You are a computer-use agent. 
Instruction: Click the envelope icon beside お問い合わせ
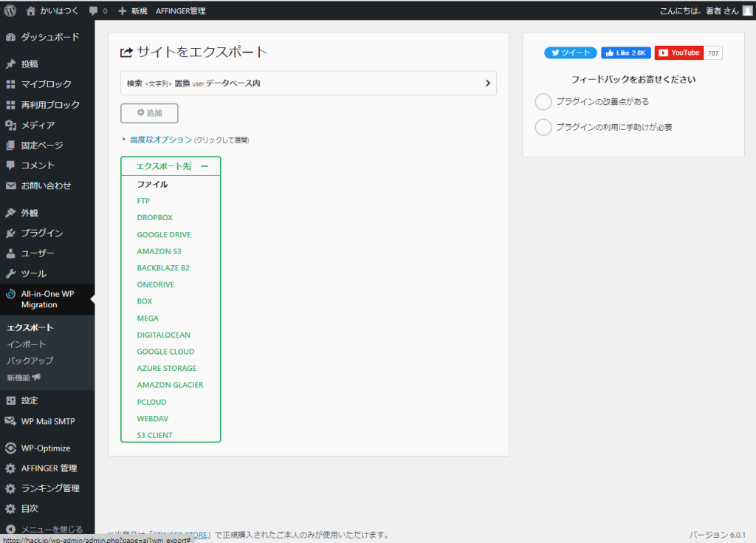[x=10, y=186]
